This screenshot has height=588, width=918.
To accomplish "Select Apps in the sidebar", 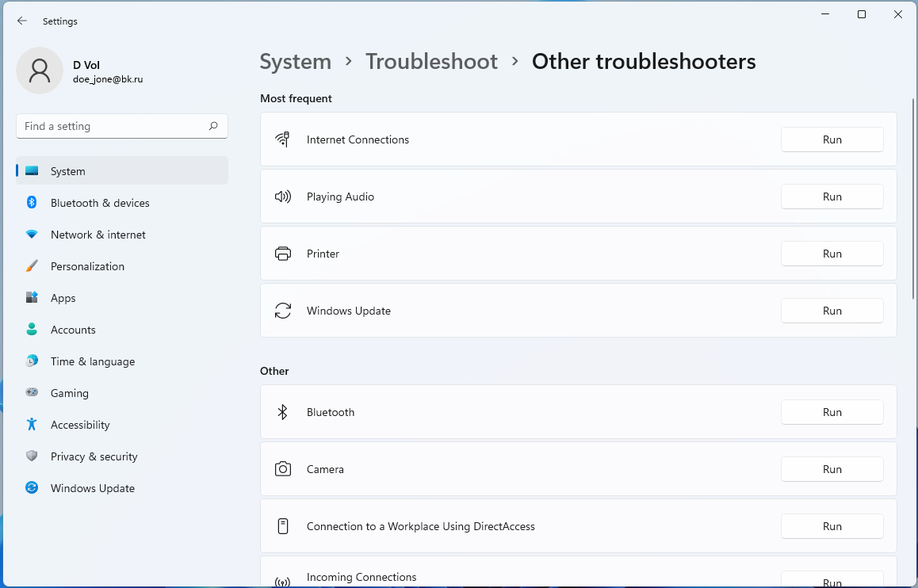I will click(122, 298).
